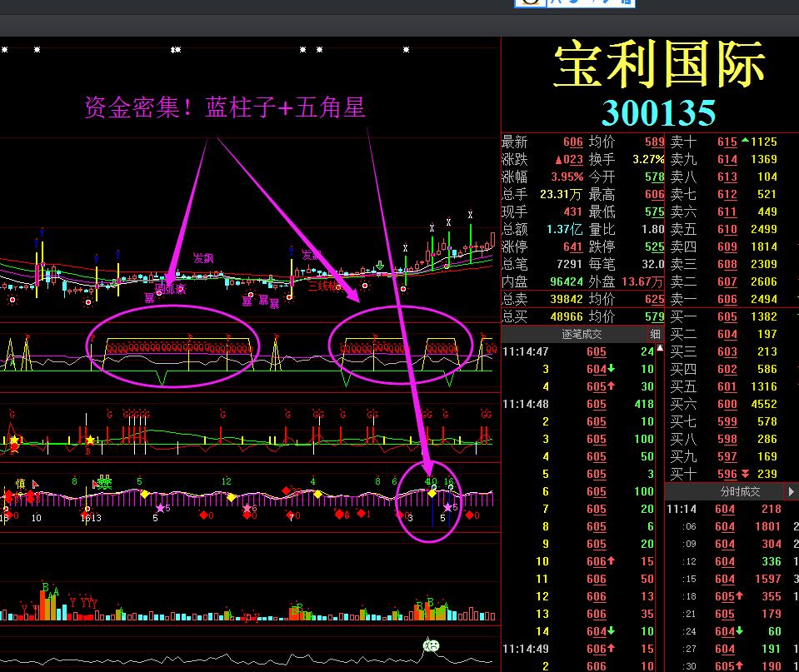The width and height of the screenshot is (799, 672).
Task: Select the 买一 605 order row
Action: 732,316
